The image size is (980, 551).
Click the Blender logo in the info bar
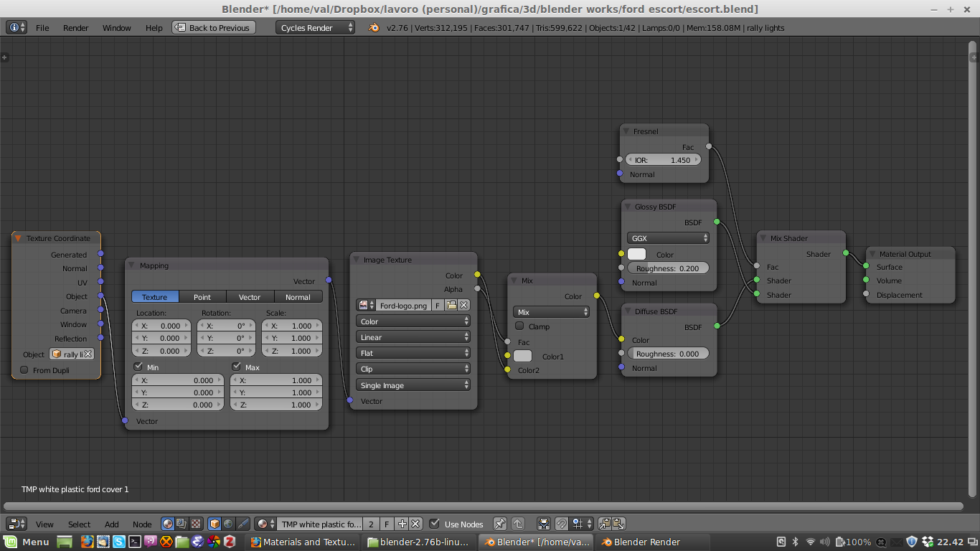coord(374,28)
